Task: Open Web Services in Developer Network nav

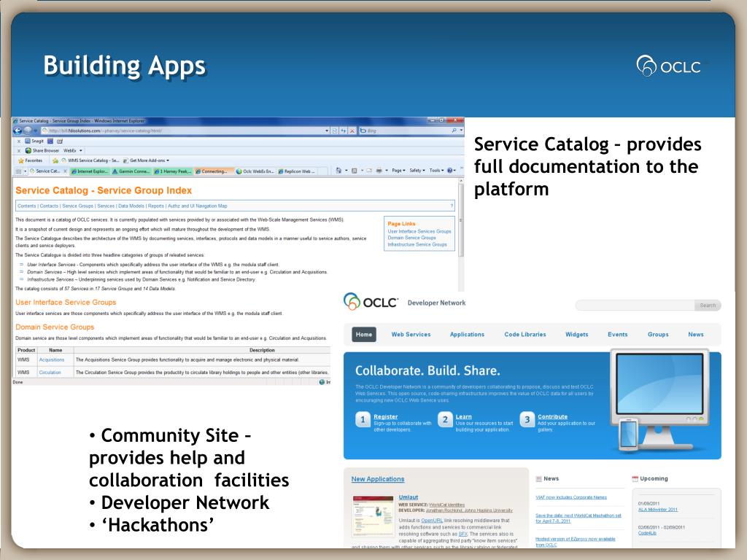Action: point(411,334)
